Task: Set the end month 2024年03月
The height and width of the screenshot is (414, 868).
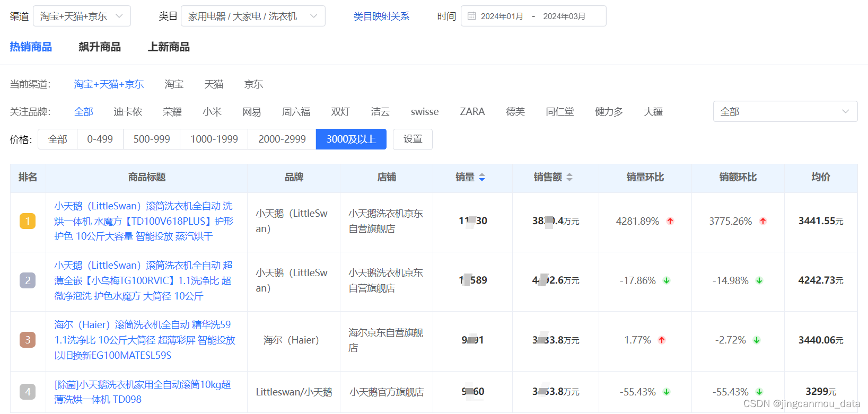Action: (564, 16)
